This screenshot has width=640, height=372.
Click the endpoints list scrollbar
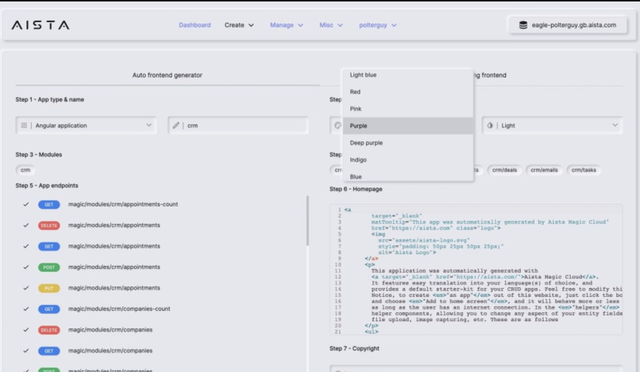pos(307,221)
